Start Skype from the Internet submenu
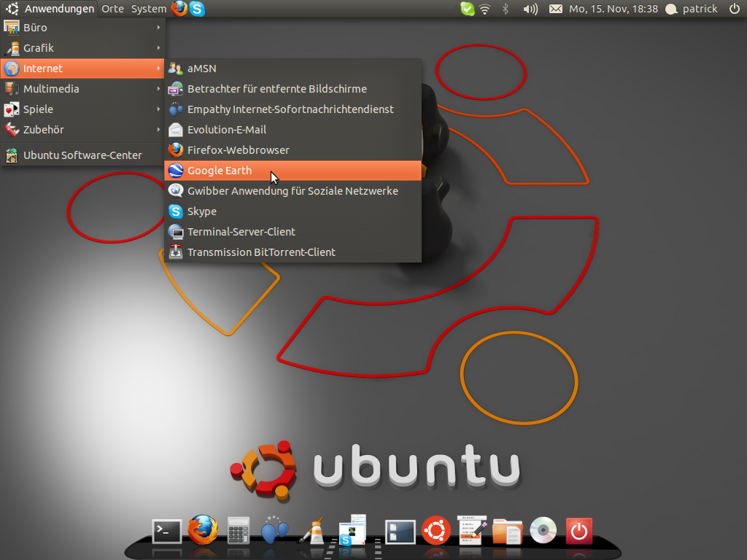The width and height of the screenshot is (747, 560). (x=293, y=211)
